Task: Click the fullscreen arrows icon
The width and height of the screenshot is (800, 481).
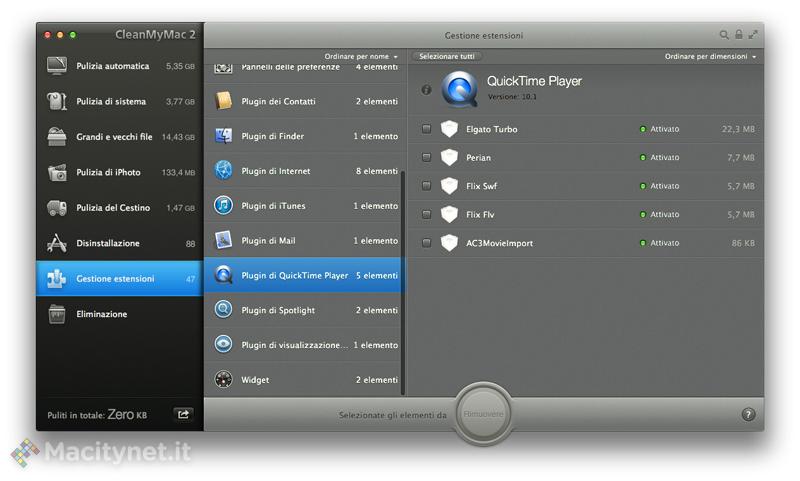Action: coord(753,35)
